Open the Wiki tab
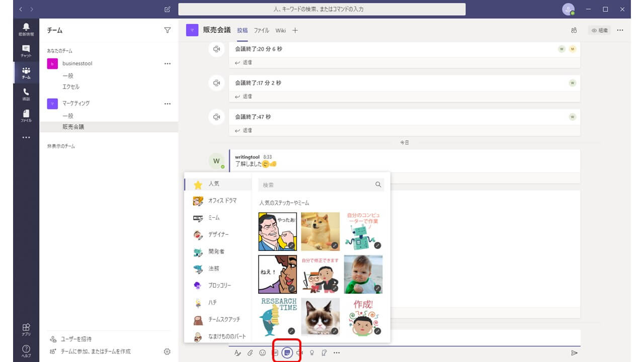Image resolution: width=644 pixels, height=362 pixels. click(x=280, y=31)
